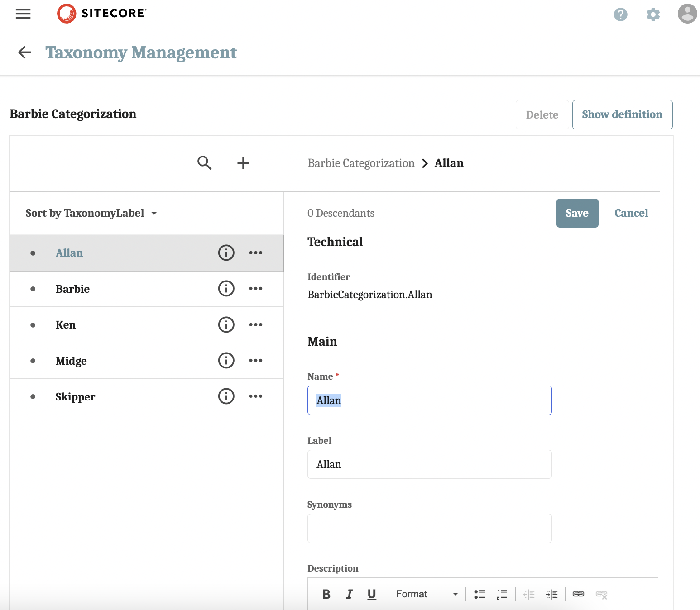Screen dimensions: 700x610
Task: Select the Skipper taxonomy term
Action: click(75, 396)
